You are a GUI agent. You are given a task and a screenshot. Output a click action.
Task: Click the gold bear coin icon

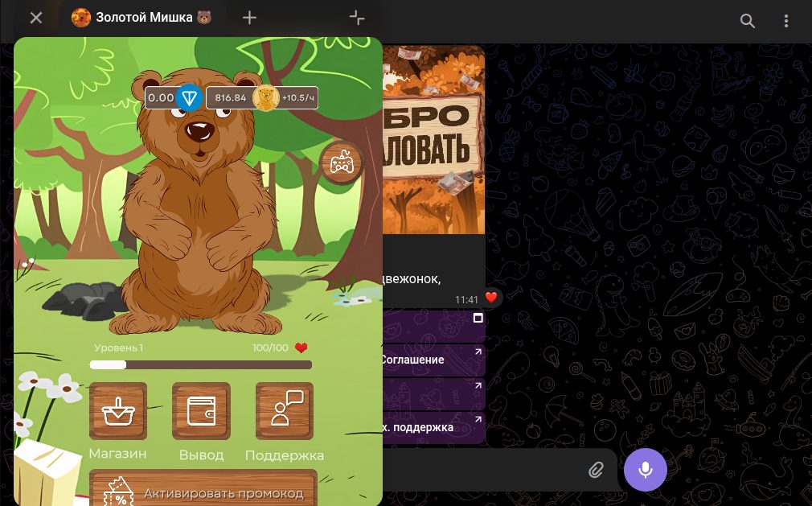[265, 98]
